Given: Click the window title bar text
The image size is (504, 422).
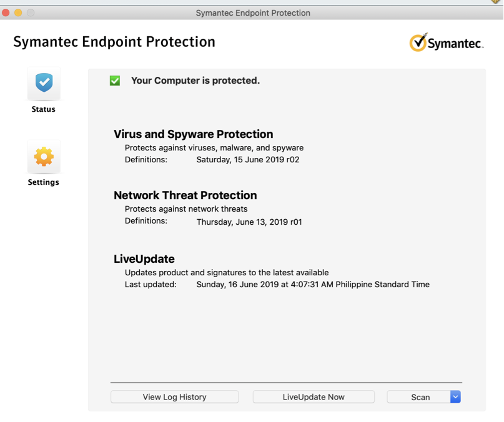Looking at the screenshot, I should [x=253, y=13].
